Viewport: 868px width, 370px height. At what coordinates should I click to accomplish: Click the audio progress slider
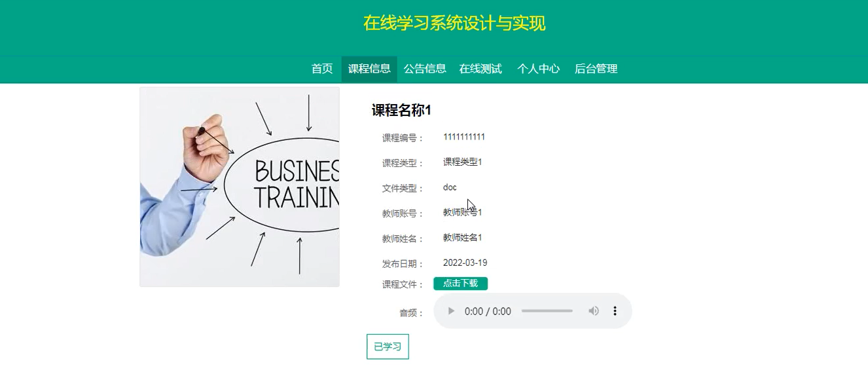coord(547,311)
